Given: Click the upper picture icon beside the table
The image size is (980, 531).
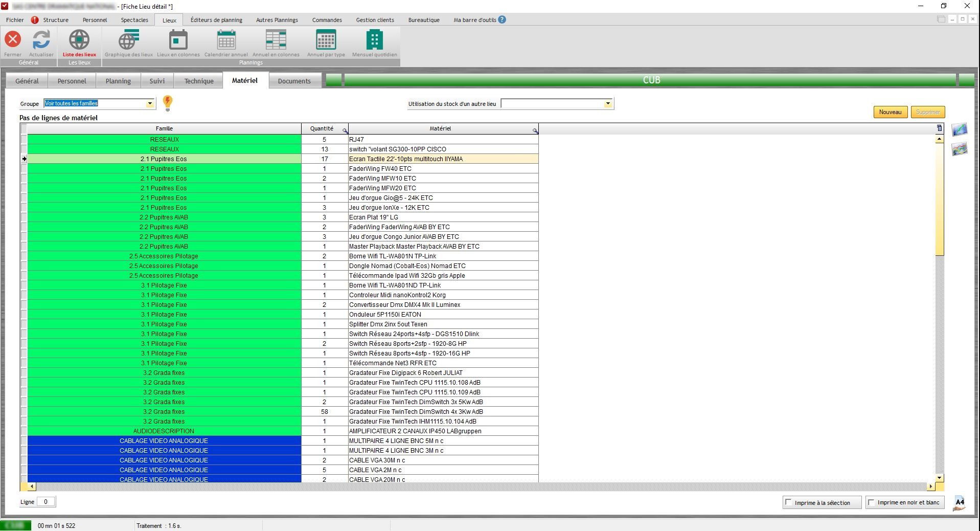Looking at the screenshot, I should [x=960, y=130].
